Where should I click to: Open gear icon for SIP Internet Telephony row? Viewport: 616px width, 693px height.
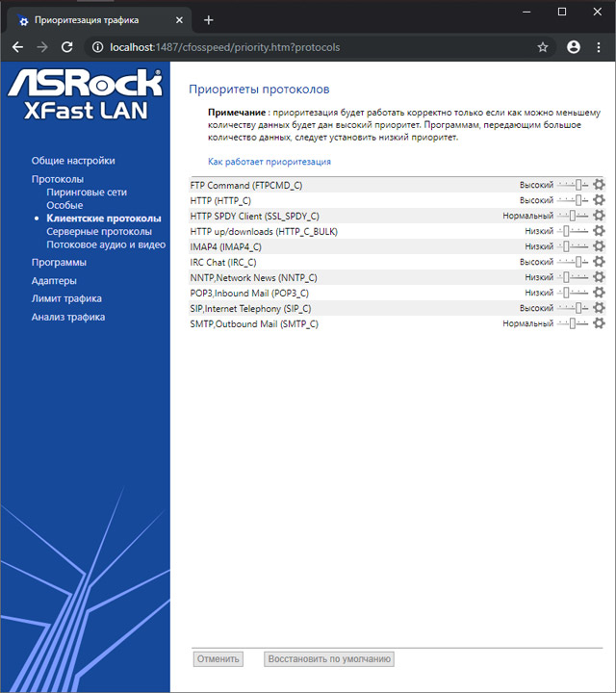pos(599,308)
